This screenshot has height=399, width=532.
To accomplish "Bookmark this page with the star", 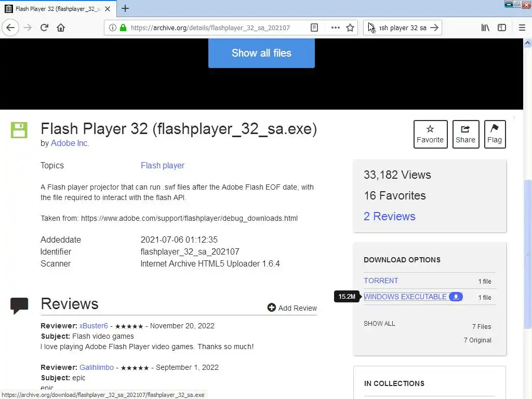I will tap(350, 28).
